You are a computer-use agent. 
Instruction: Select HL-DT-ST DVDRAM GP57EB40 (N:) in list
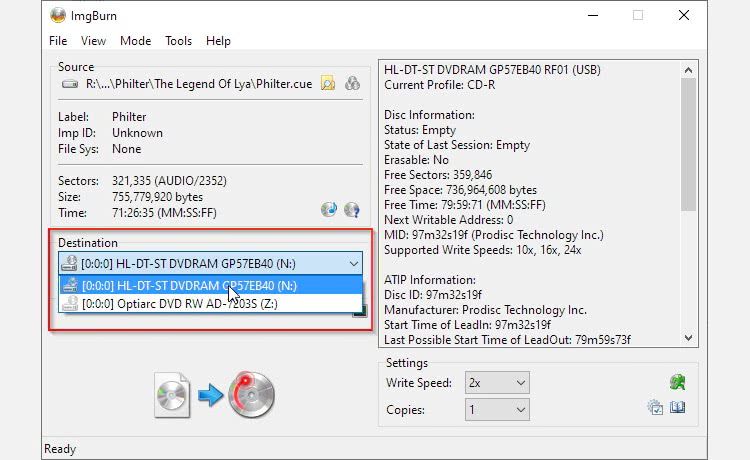pyautogui.click(x=210, y=285)
